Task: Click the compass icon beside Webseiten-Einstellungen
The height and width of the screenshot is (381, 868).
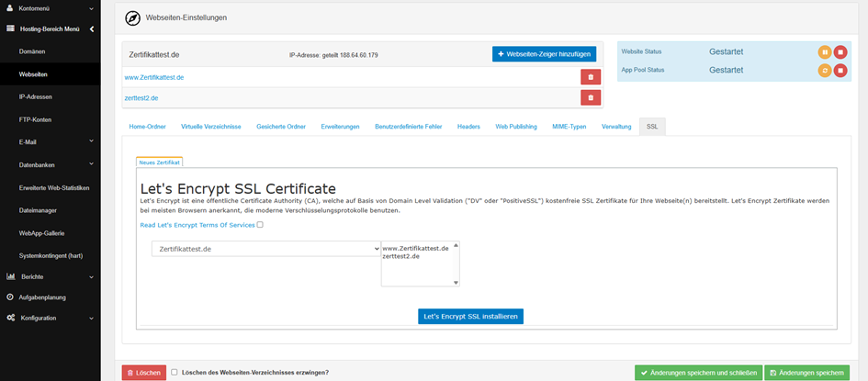Action: (x=133, y=17)
